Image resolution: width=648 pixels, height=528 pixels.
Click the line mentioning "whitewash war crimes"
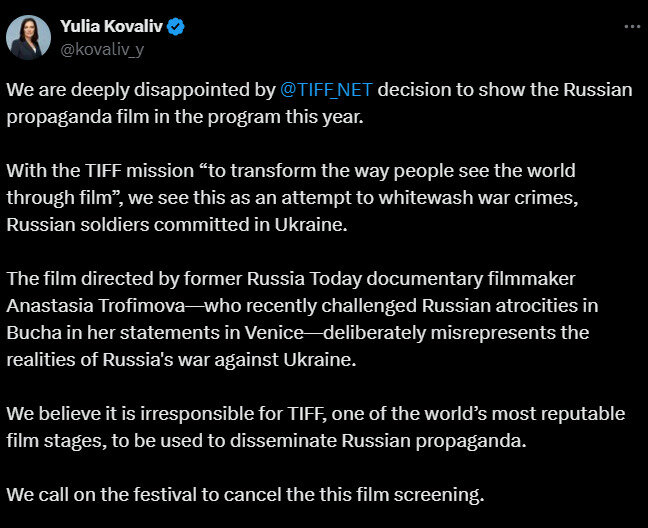click(x=292, y=197)
